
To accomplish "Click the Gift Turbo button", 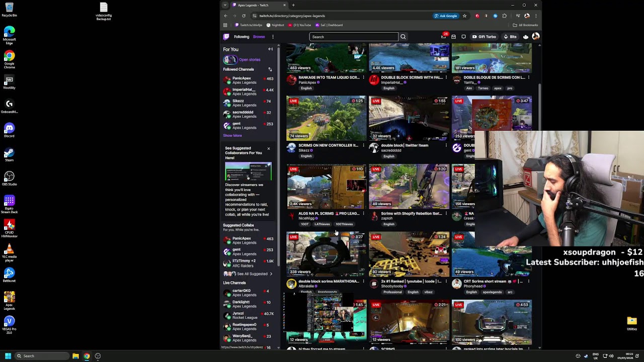I will (484, 37).
